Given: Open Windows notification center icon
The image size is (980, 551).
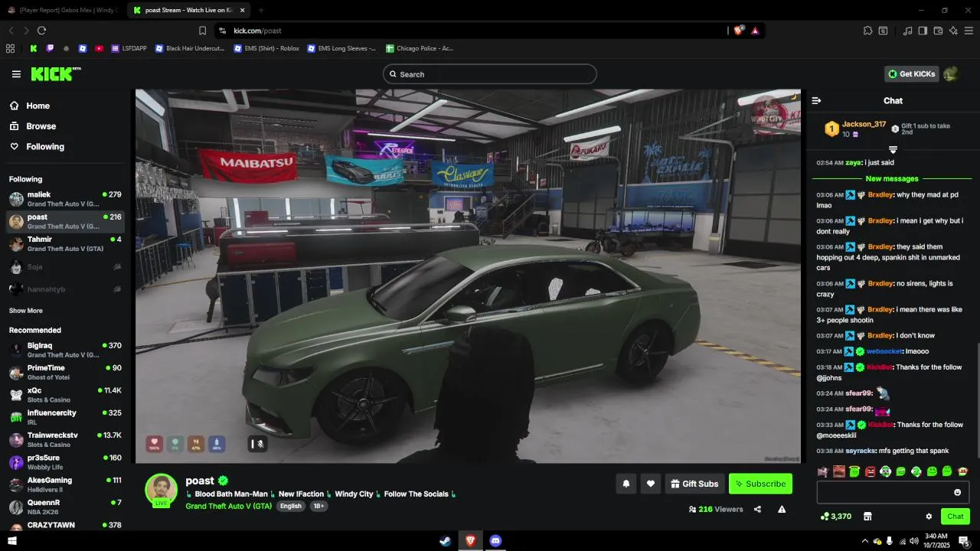Looking at the screenshot, I should [964, 540].
